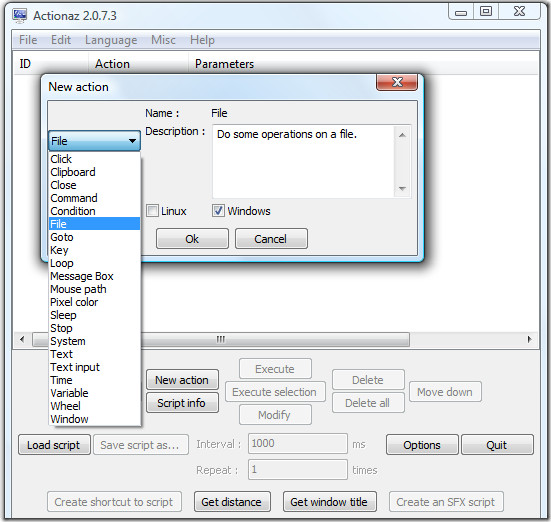Image resolution: width=551 pixels, height=522 pixels.
Task: Choose Message Box in the action list
Action: pos(82,276)
